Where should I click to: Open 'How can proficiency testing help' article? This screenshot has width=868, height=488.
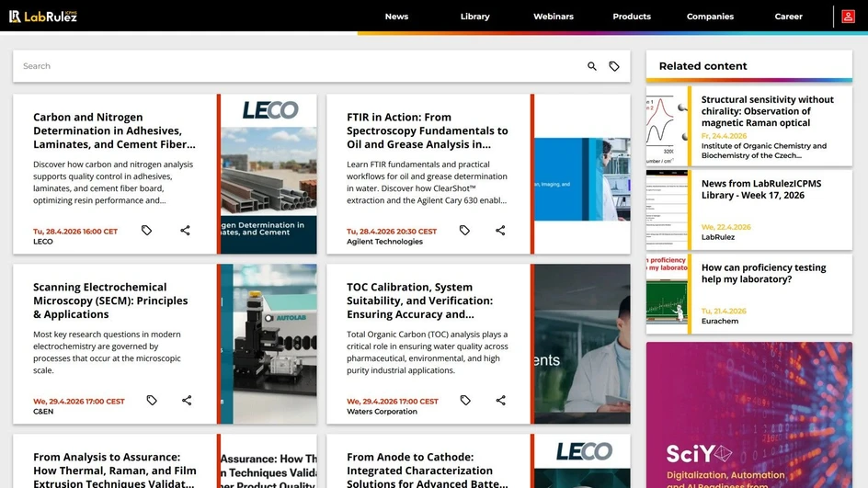click(763, 274)
